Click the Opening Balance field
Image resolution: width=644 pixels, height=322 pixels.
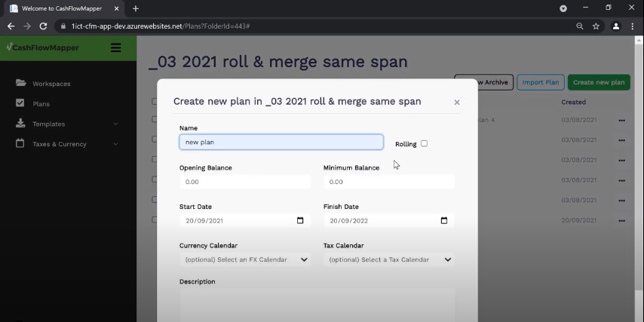click(x=245, y=182)
